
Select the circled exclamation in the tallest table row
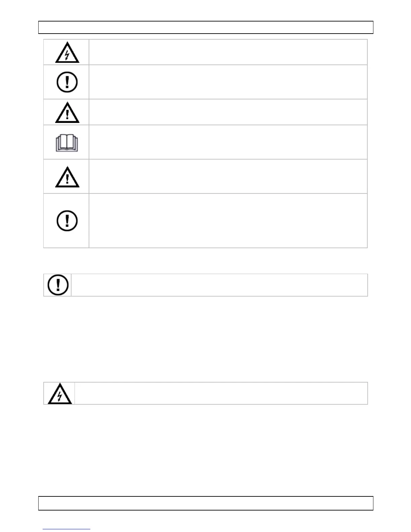tap(67, 221)
